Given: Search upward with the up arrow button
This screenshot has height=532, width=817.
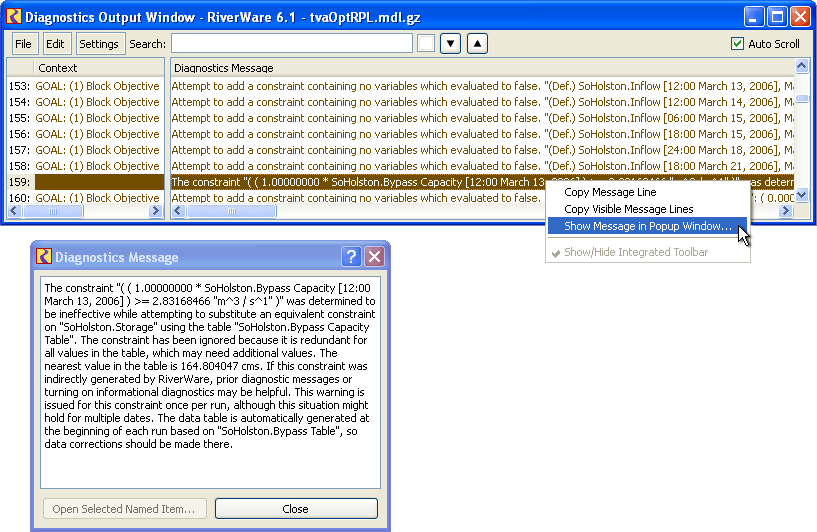Looking at the screenshot, I should point(477,43).
